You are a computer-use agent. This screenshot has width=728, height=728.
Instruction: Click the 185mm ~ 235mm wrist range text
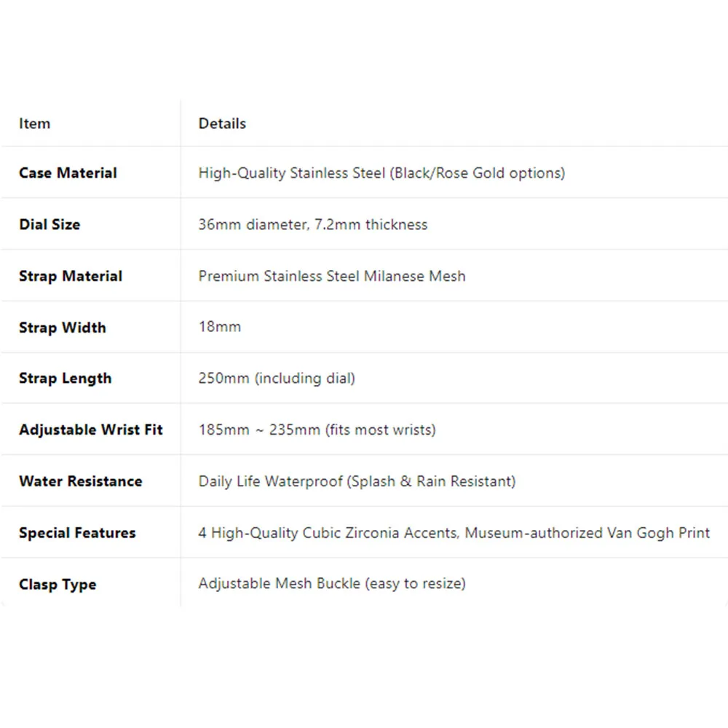click(x=317, y=430)
